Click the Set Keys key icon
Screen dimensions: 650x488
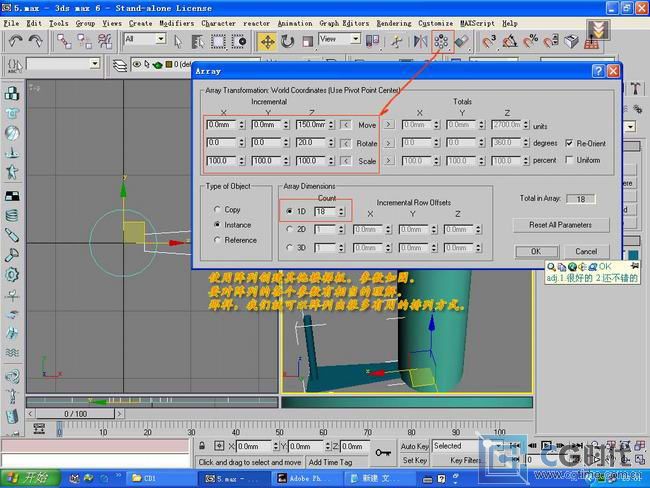(x=383, y=453)
